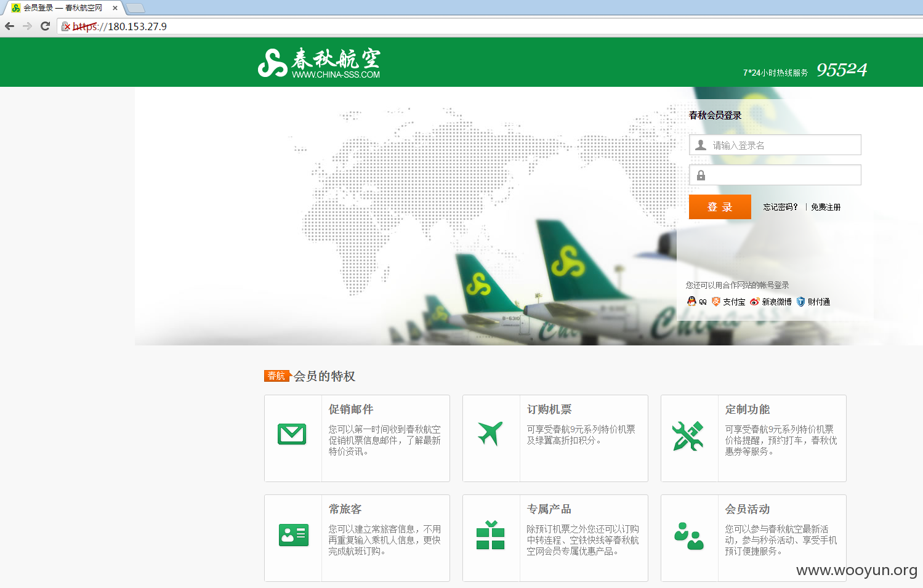Click the 订购机票 heading
This screenshot has width=923, height=588.
[x=549, y=409]
